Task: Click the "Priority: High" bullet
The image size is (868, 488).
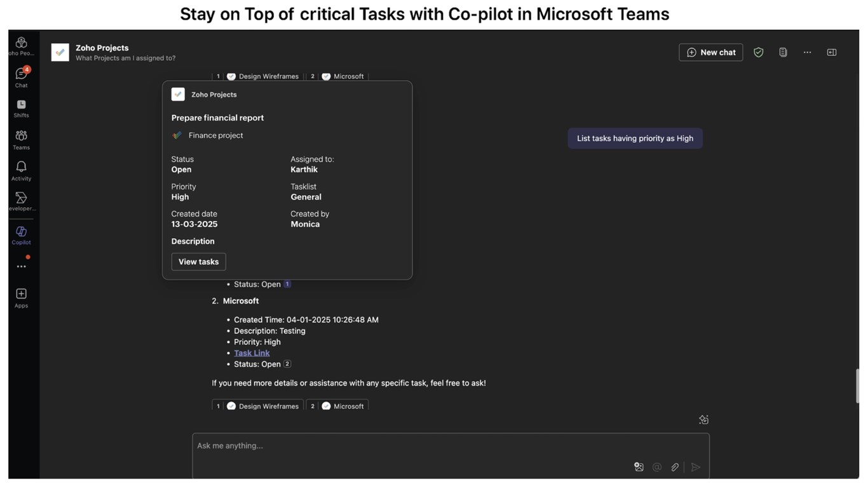Action: (x=257, y=342)
